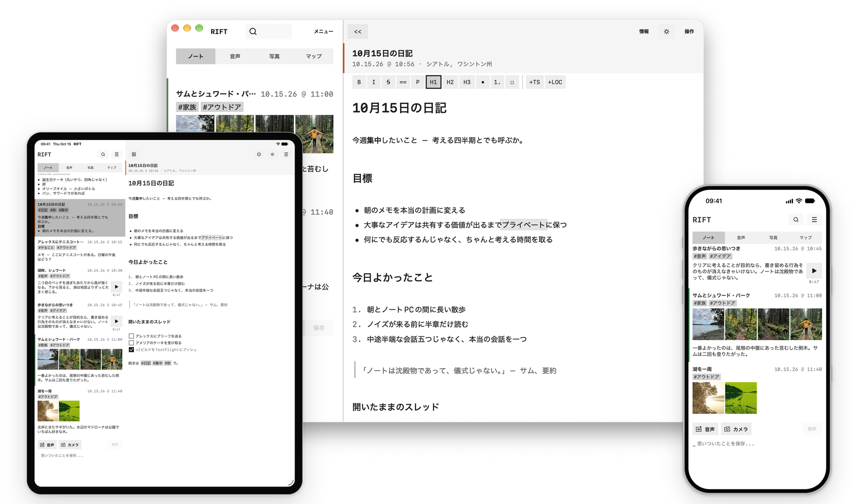Apply italic with the I toolbar button
This screenshot has width=855, height=504.
374,82
